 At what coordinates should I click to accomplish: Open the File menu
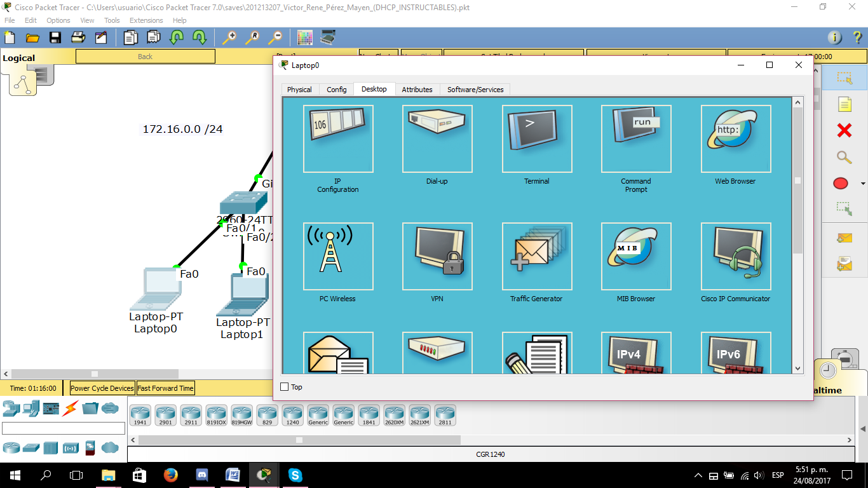point(10,20)
